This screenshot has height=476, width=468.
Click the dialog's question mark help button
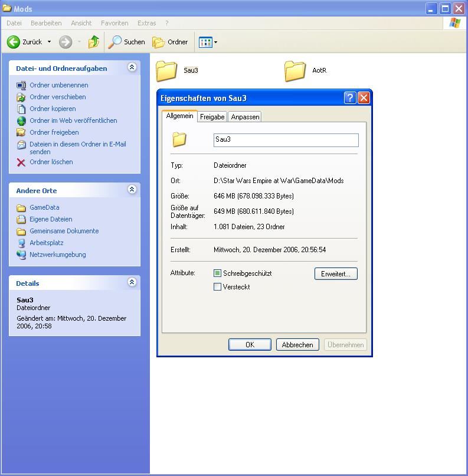350,98
